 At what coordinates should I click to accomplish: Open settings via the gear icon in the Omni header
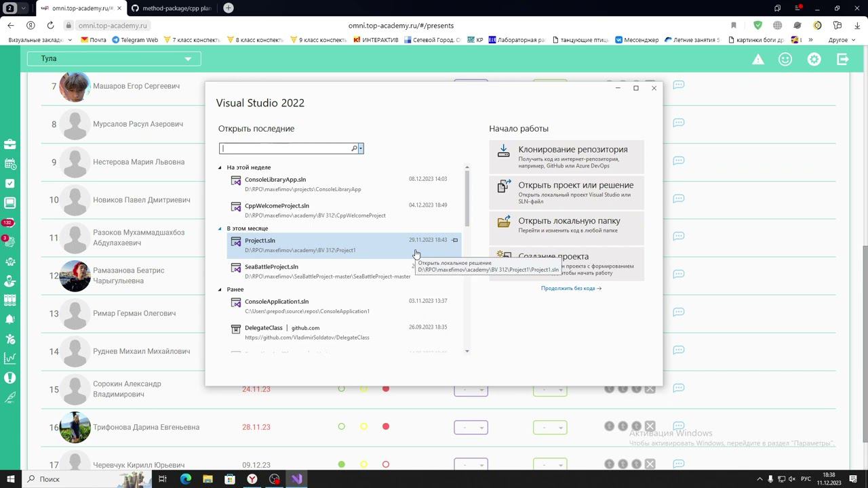click(x=814, y=60)
